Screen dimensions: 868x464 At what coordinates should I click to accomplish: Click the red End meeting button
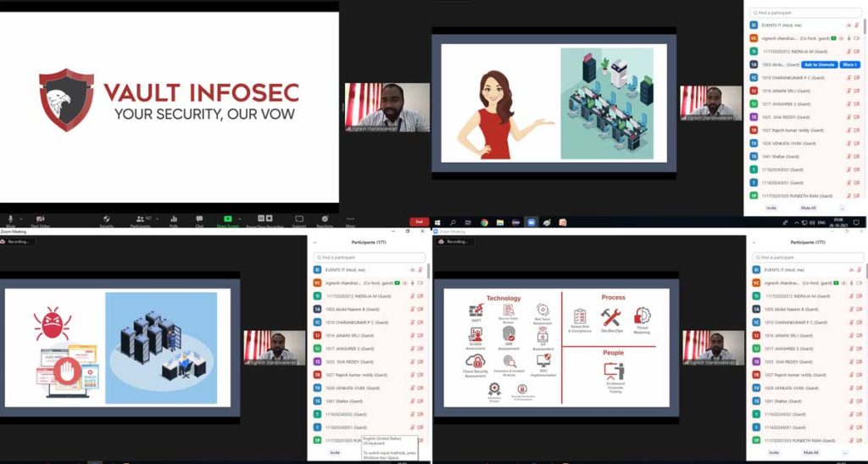pyautogui.click(x=419, y=221)
